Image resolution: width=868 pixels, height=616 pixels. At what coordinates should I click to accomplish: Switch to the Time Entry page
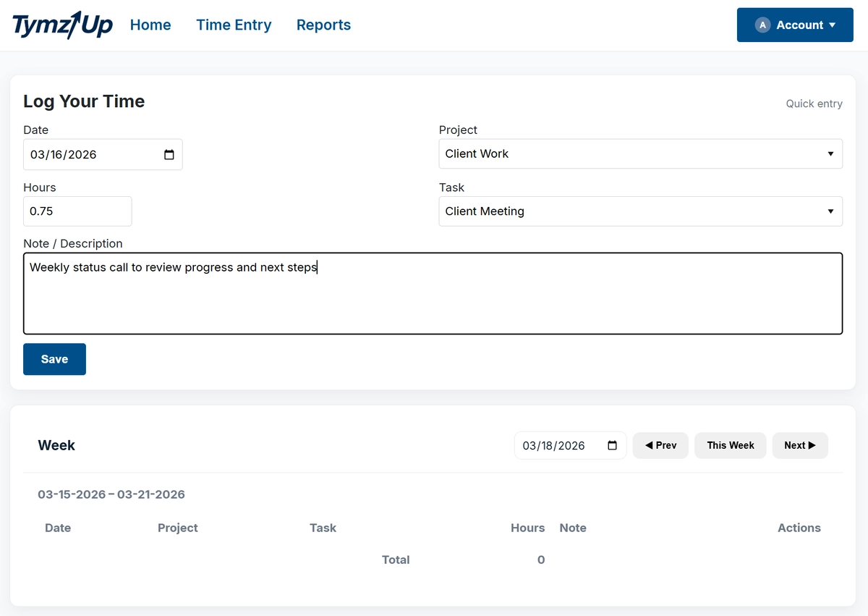coord(234,25)
